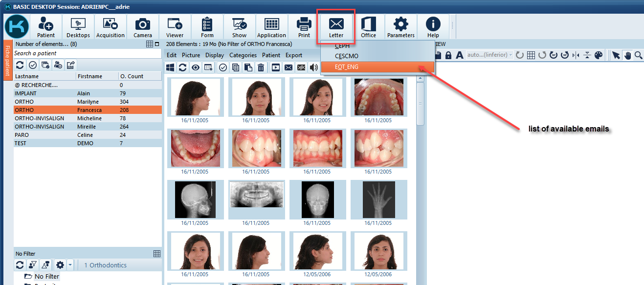
Task: Open the auto...(linferior) dropdown
Action: (x=489, y=55)
